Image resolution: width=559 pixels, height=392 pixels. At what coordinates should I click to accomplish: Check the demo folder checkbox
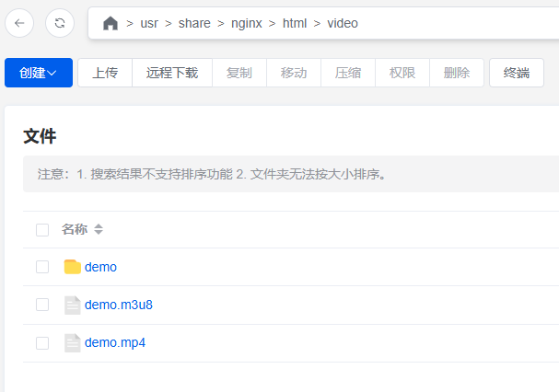(x=42, y=267)
